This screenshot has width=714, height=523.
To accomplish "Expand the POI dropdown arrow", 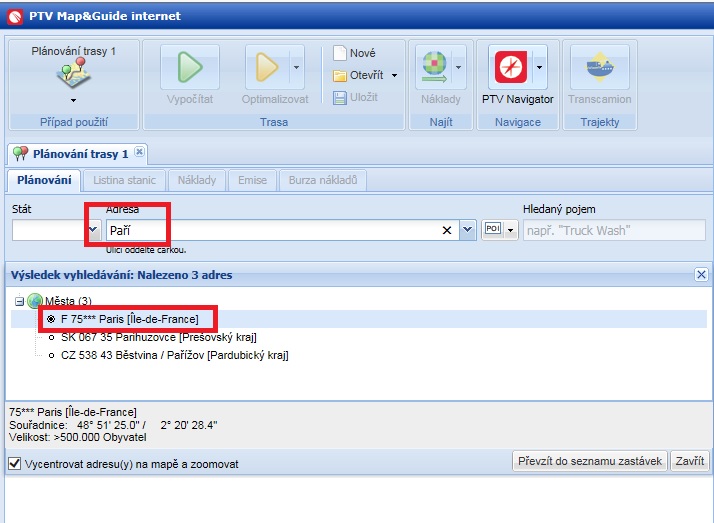I will [x=510, y=230].
